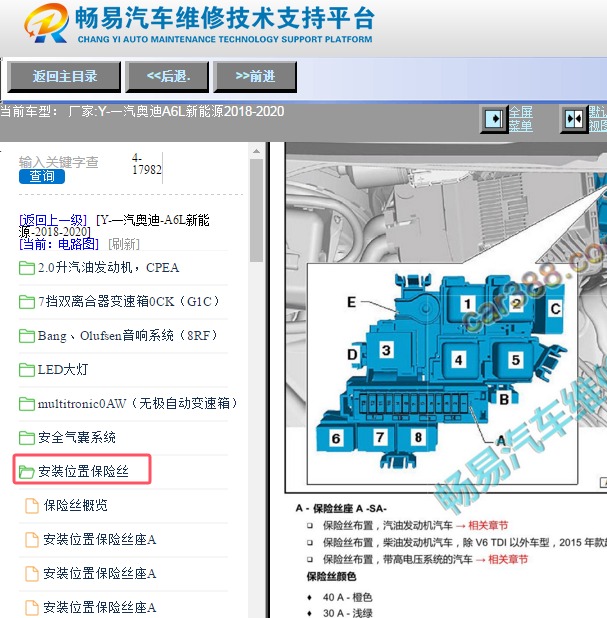Select the A - 保险丝座 A -SA- heading

coord(341,508)
